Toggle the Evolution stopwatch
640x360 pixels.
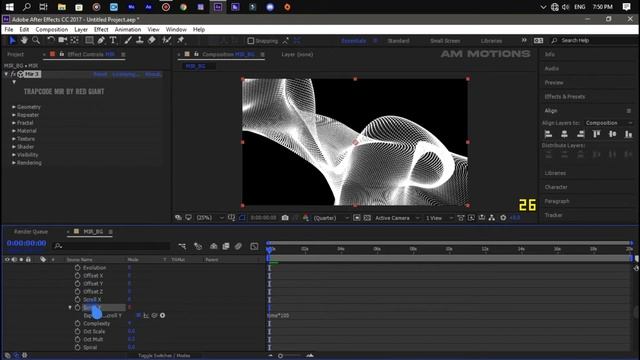pos(78,268)
